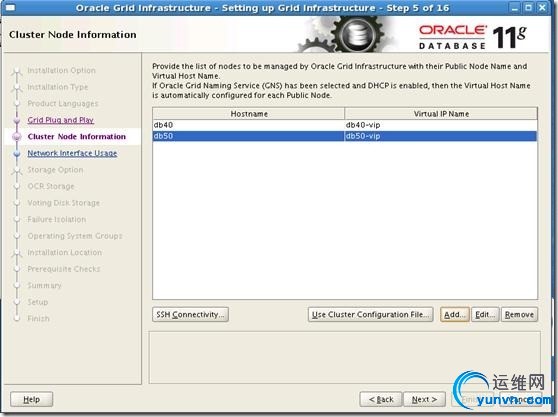Close the installer window
558x417 pixels.
pos(542,7)
